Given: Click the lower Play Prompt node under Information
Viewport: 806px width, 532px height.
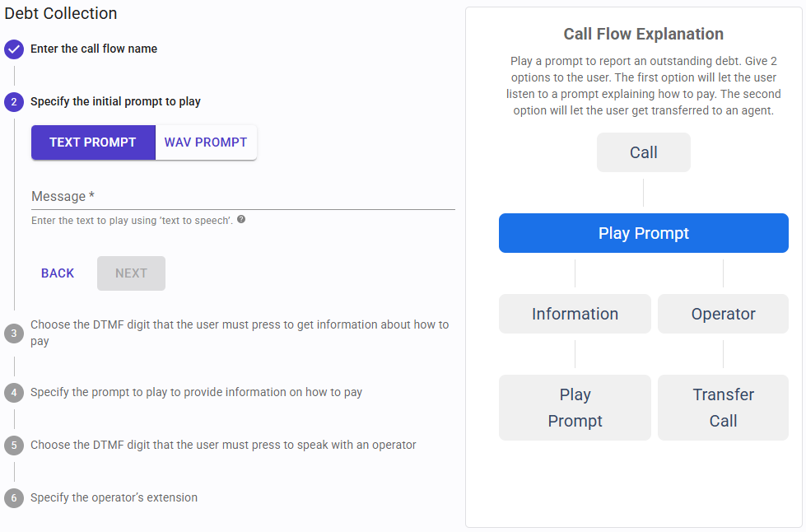Looking at the screenshot, I should (x=575, y=407).
